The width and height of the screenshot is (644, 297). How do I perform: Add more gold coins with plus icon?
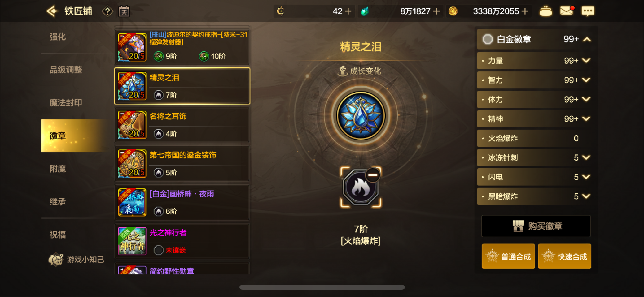(525, 11)
